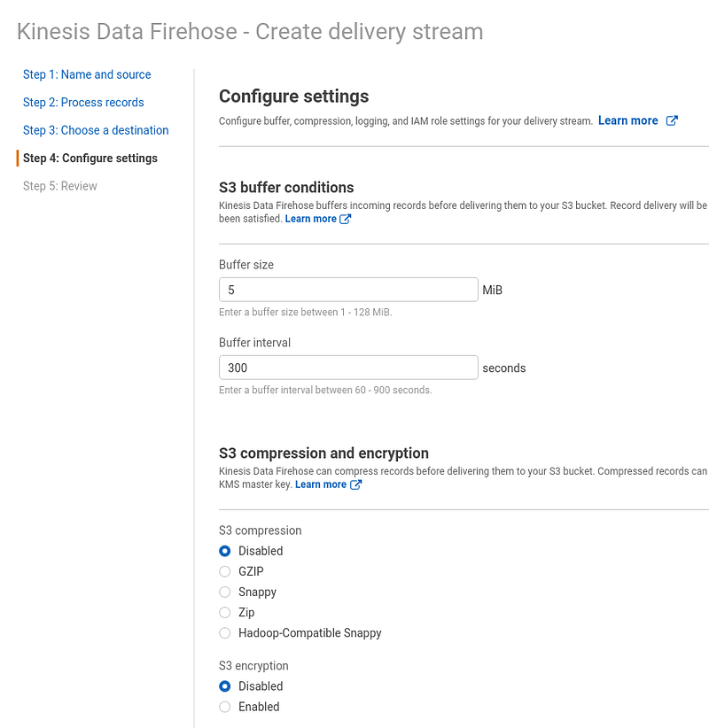The height and width of the screenshot is (728, 709).
Task: Select Step 4: Configure settings
Action: tap(90, 158)
